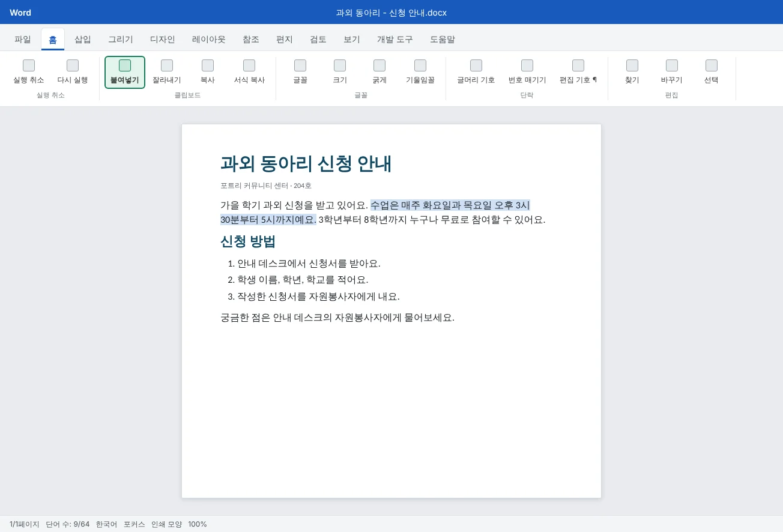Open the 레이아웃 ribbon tab
Image resolution: width=783 pixels, height=532 pixels.
pos(209,40)
